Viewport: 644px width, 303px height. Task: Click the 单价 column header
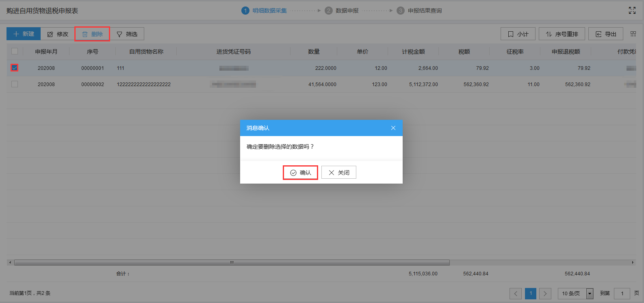pyautogui.click(x=363, y=52)
